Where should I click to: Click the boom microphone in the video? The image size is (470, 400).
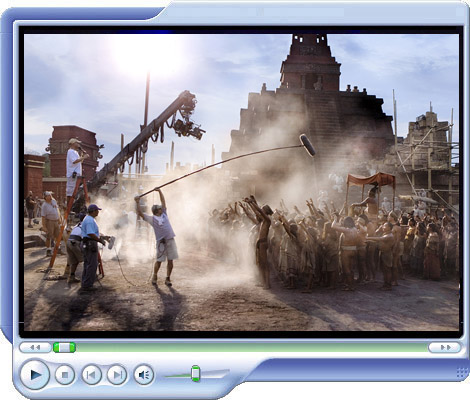click(307, 145)
